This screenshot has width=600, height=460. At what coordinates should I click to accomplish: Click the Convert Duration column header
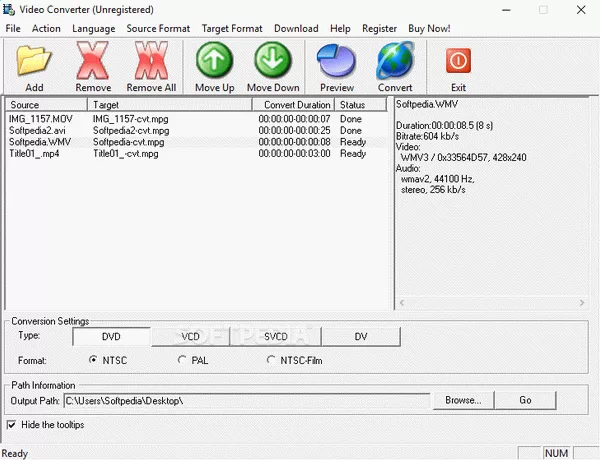coord(293,105)
